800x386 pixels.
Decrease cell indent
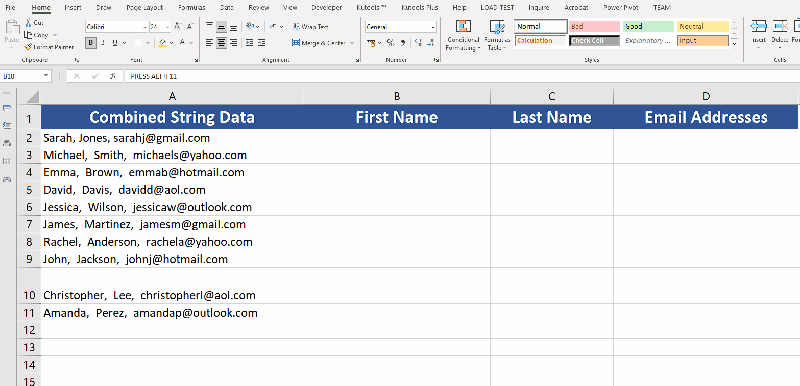pos(249,43)
